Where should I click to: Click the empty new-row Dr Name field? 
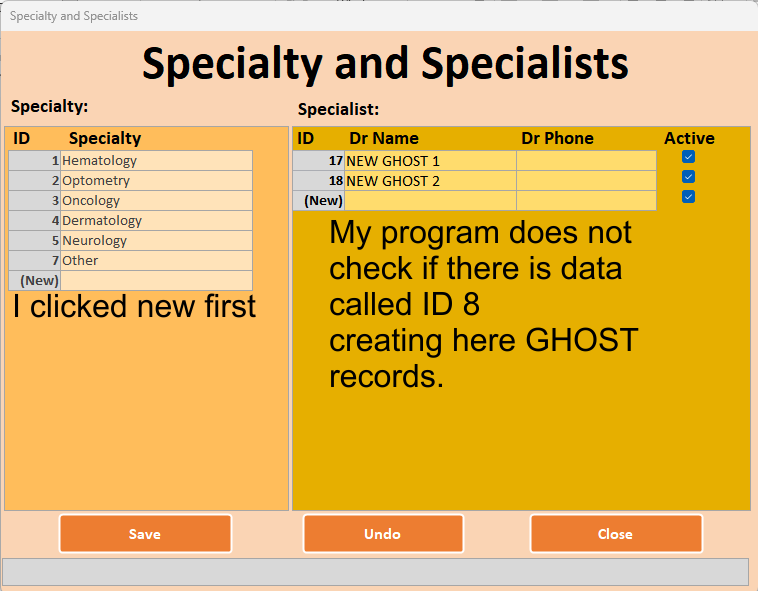click(430, 201)
